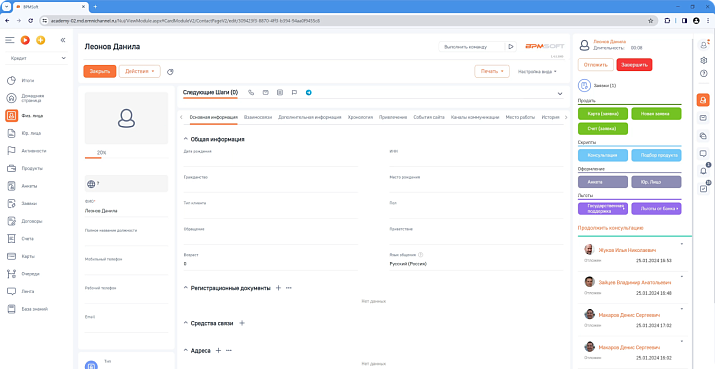Open help question mark icon
This screenshot has width=715, height=369.
click(x=703, y=73)
